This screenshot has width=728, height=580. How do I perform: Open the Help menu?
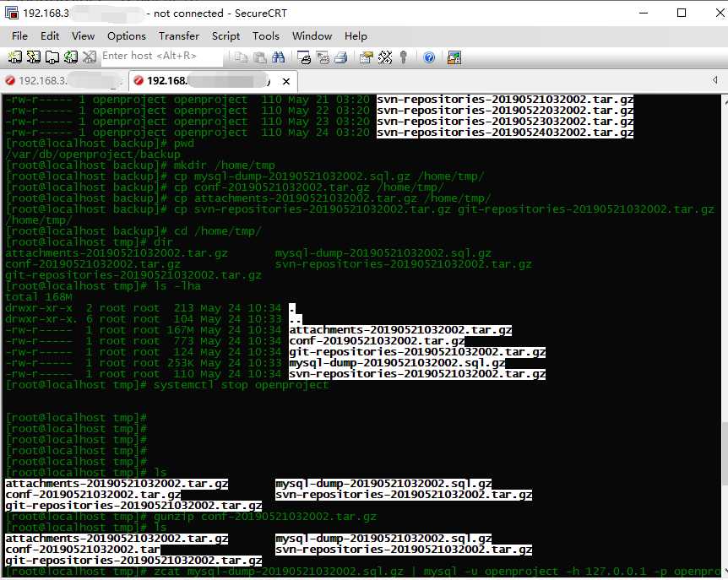tap(356, 35)
